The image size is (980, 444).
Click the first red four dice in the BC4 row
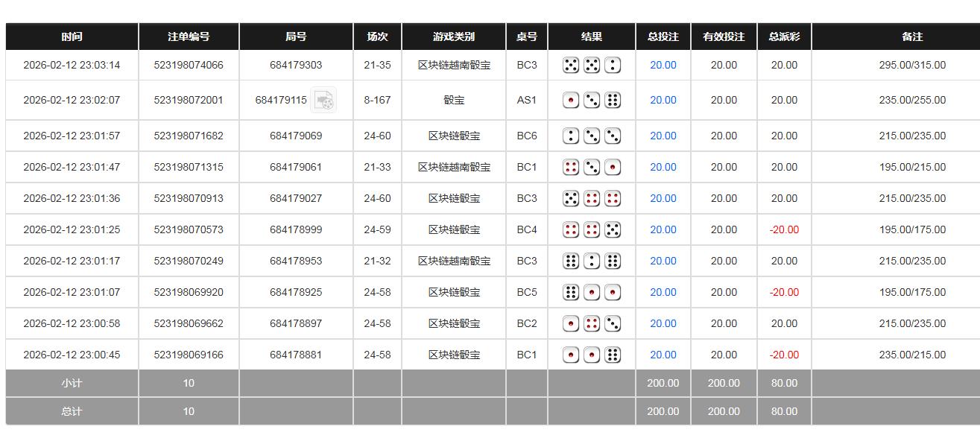pos(571,229)
